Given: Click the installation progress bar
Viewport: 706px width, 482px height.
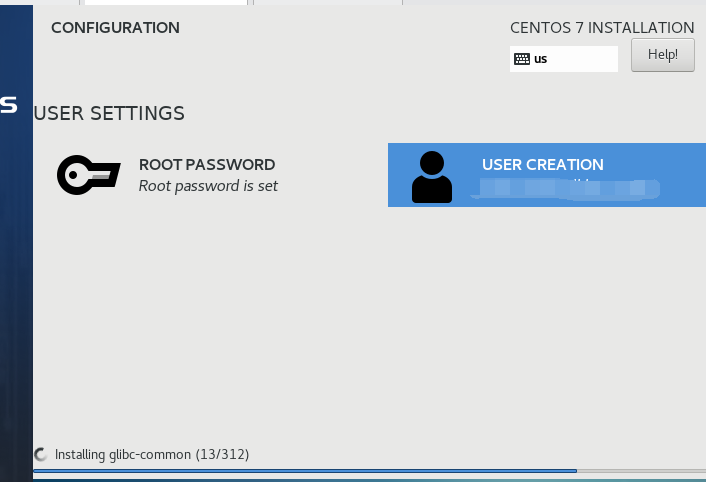Looking at the screenshot, I should coord(369,471).
